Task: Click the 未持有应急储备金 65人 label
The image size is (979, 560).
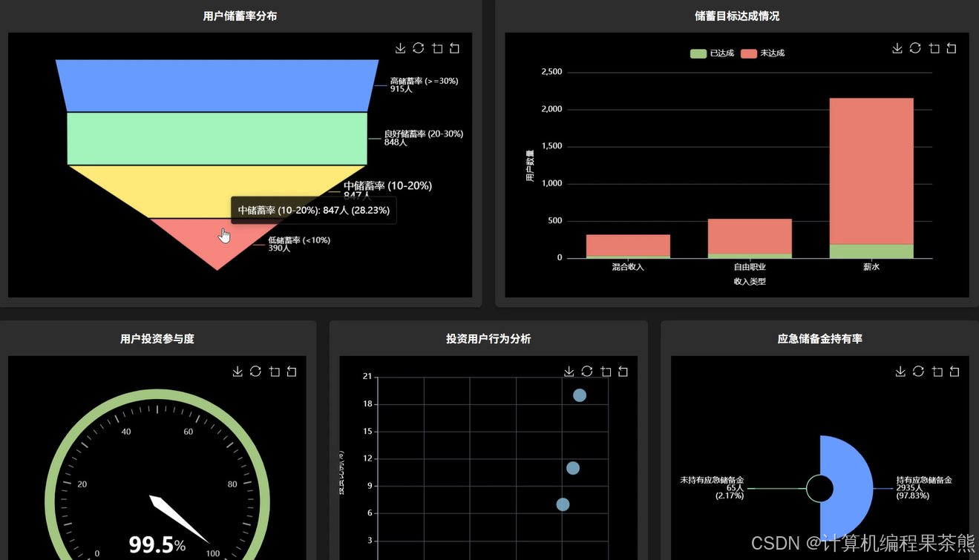Action: point(712,488)
